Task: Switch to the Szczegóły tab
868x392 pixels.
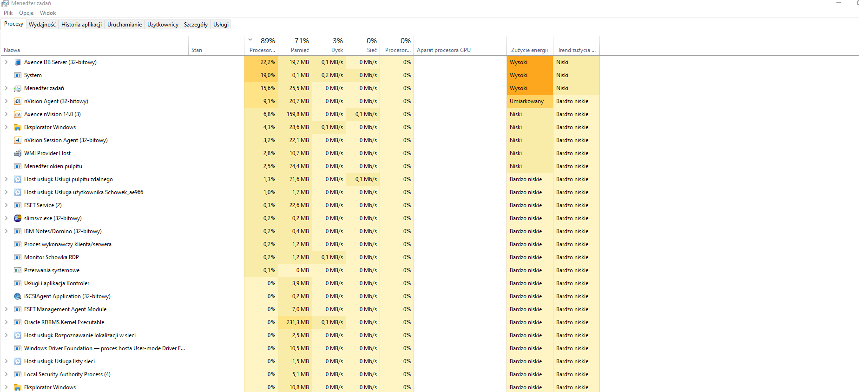Action: click(x=196, y=25)
